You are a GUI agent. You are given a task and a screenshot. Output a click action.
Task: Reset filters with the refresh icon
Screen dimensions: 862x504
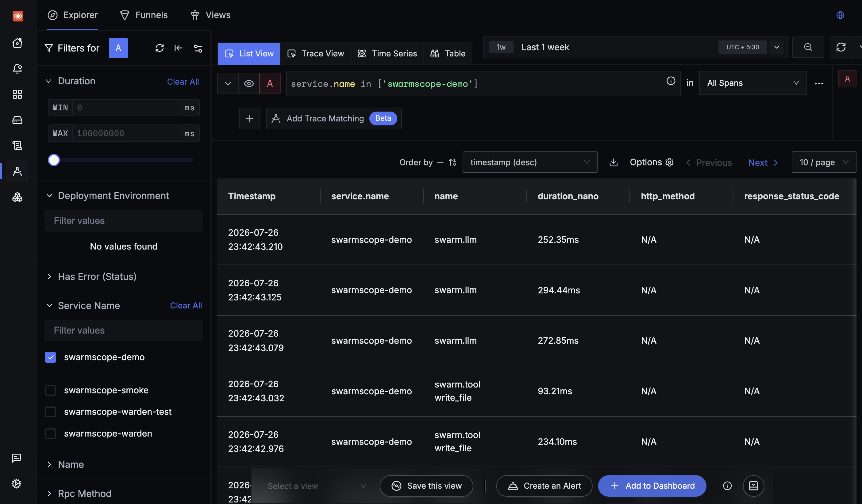point(160,48)
